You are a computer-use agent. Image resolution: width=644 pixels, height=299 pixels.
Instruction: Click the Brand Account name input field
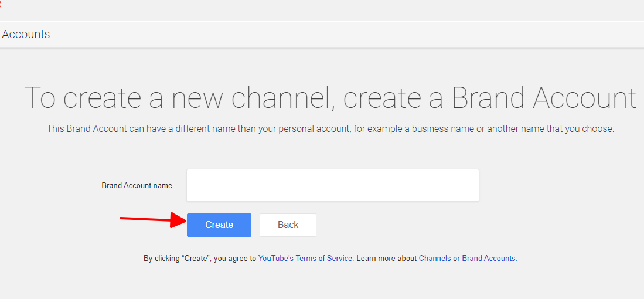pos(333,185)
